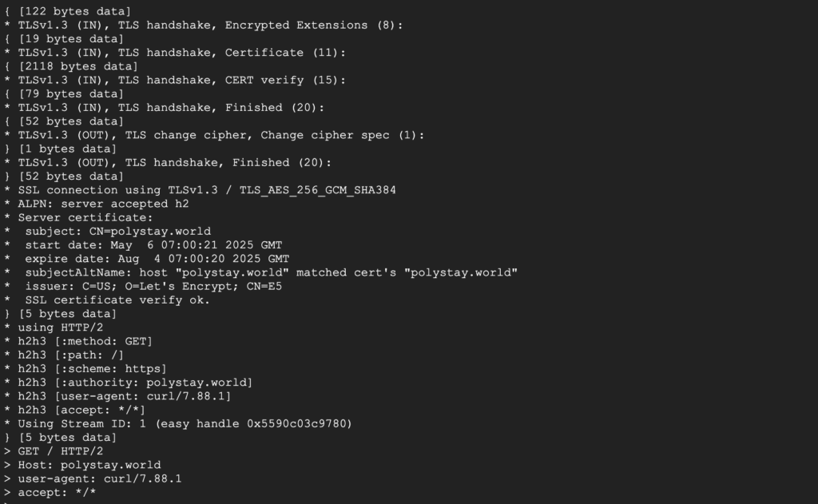Click the Change cipher spec line
This screenshot has width=818, height=504.
coord(214,136)
